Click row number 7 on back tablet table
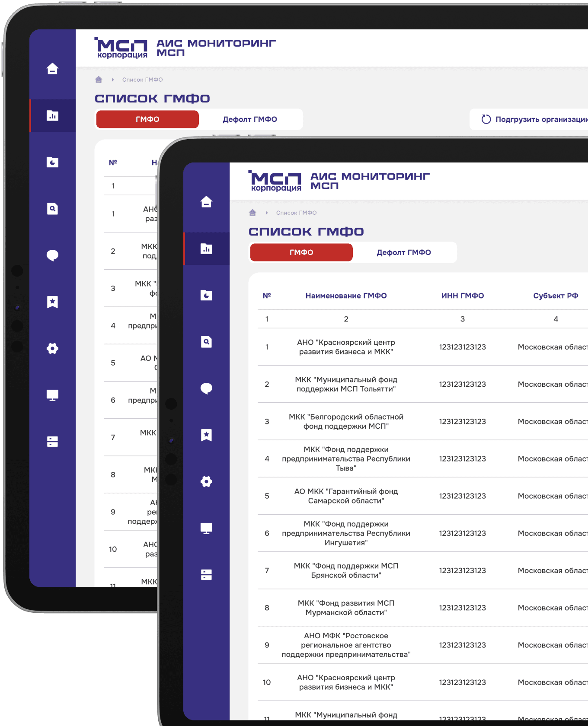588x726 pixels. coord(113,437)
